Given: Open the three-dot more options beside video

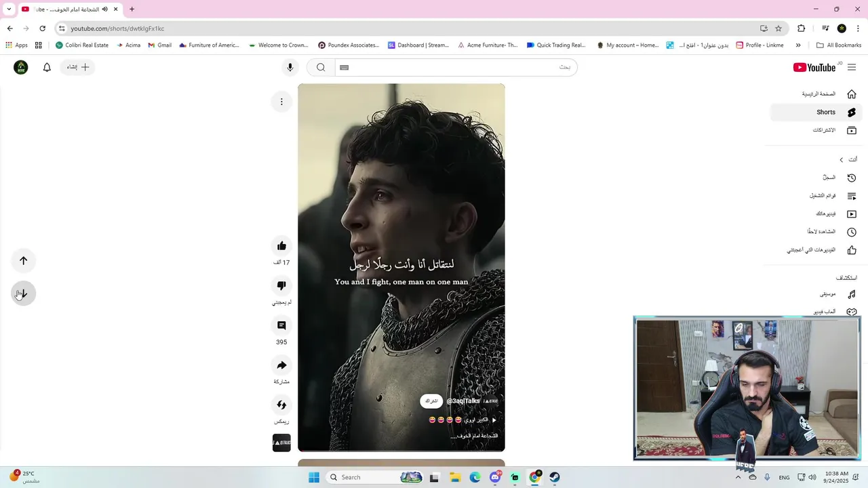Looking at the screenshot, I should tap(281, 102).
